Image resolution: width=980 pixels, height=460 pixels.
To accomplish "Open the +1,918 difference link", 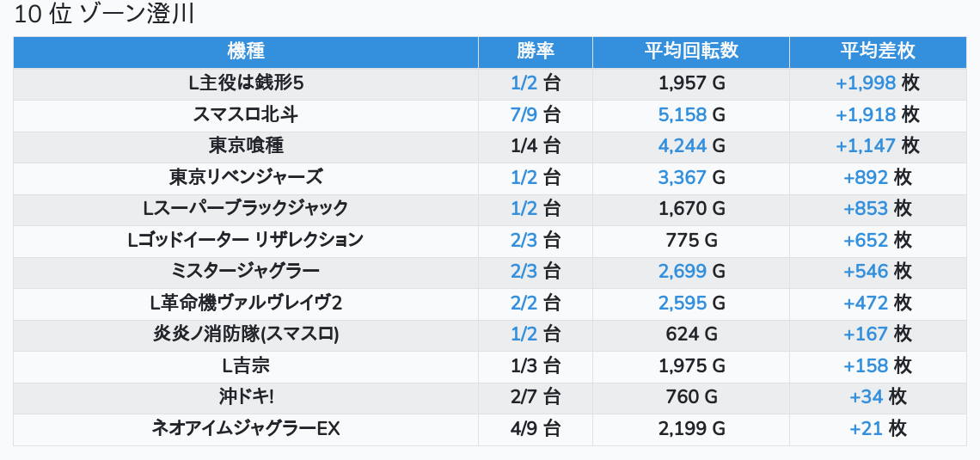I will point(866,115).
